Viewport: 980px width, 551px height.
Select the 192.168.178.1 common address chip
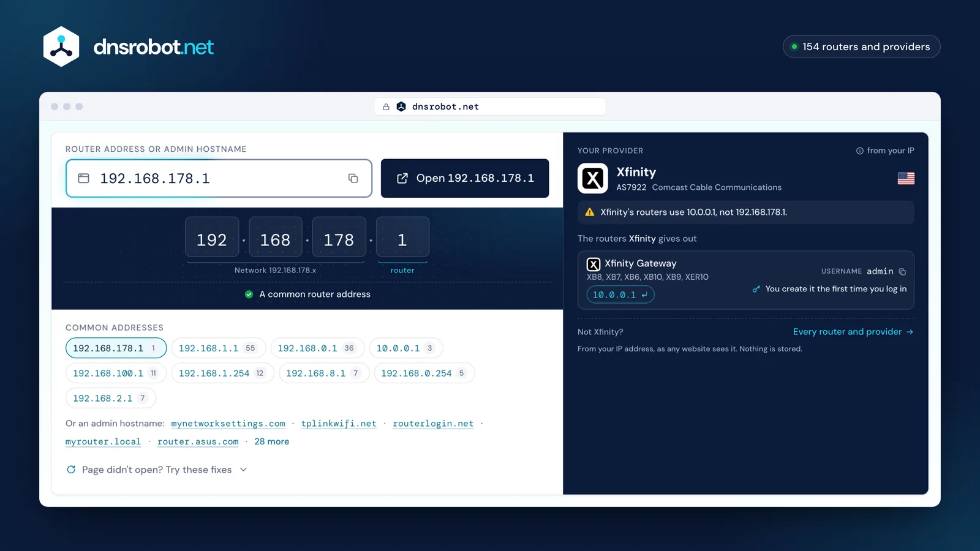coord(116,348)
